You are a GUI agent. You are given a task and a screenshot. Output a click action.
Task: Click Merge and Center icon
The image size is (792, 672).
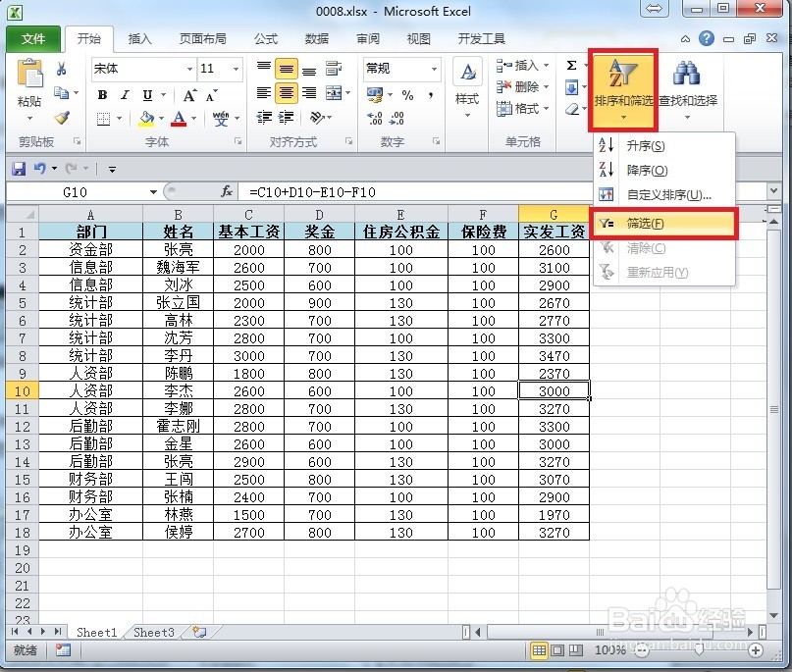click(334, 93)
